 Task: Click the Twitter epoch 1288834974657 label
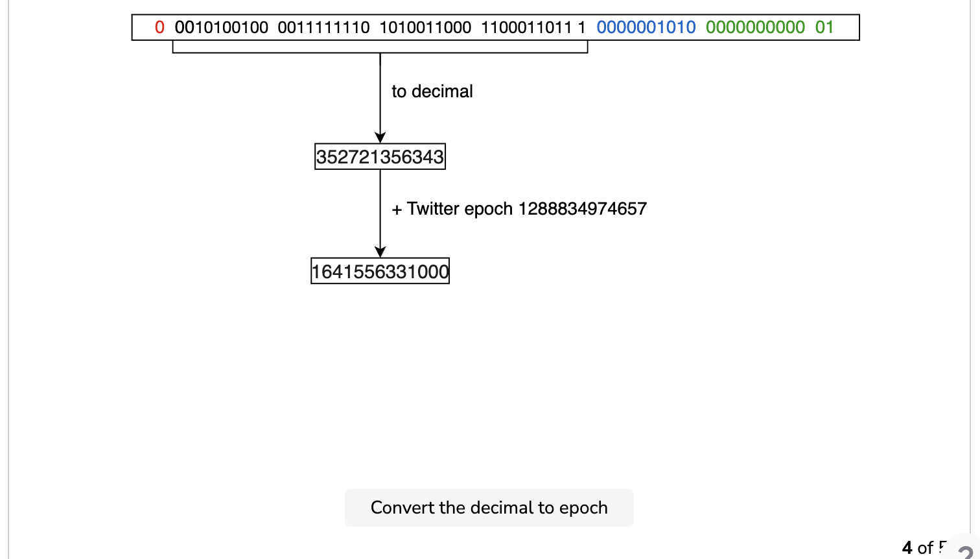519,209
